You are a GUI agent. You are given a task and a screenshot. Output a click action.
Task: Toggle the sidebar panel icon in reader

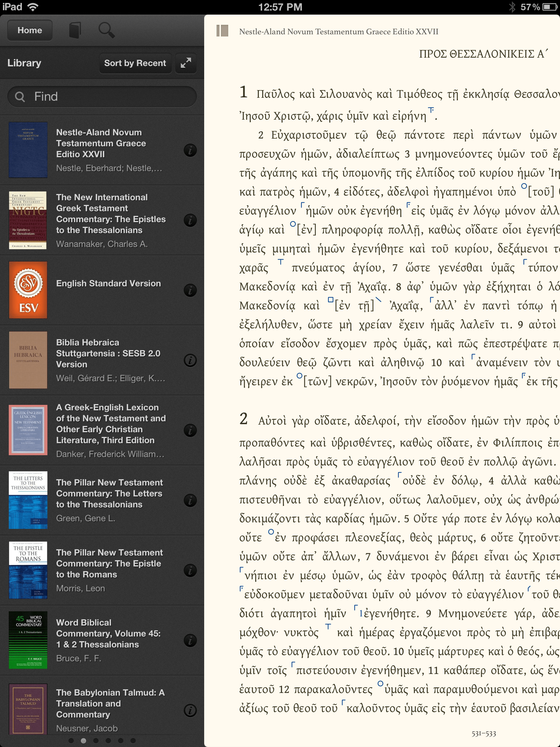point(222,31)
